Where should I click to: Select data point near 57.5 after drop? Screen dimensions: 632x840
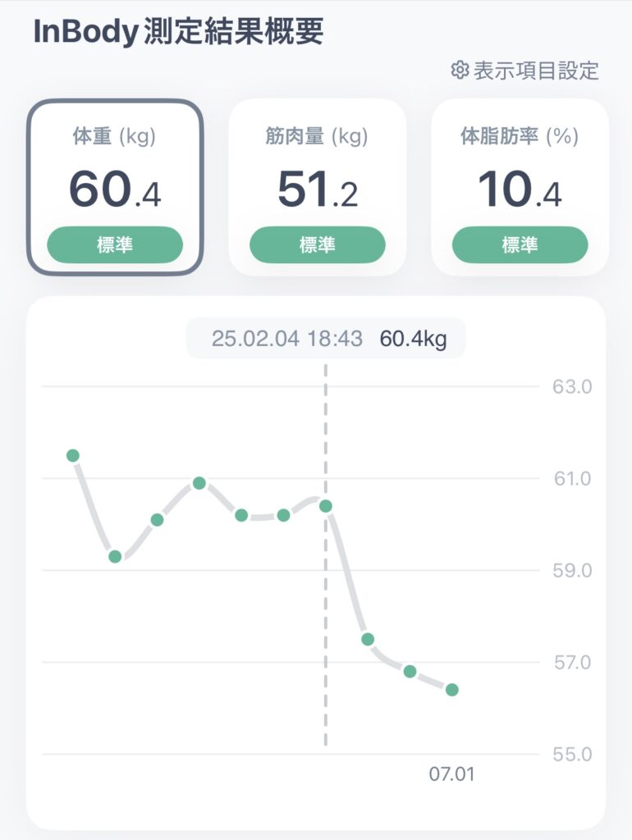tap(368, 639)
